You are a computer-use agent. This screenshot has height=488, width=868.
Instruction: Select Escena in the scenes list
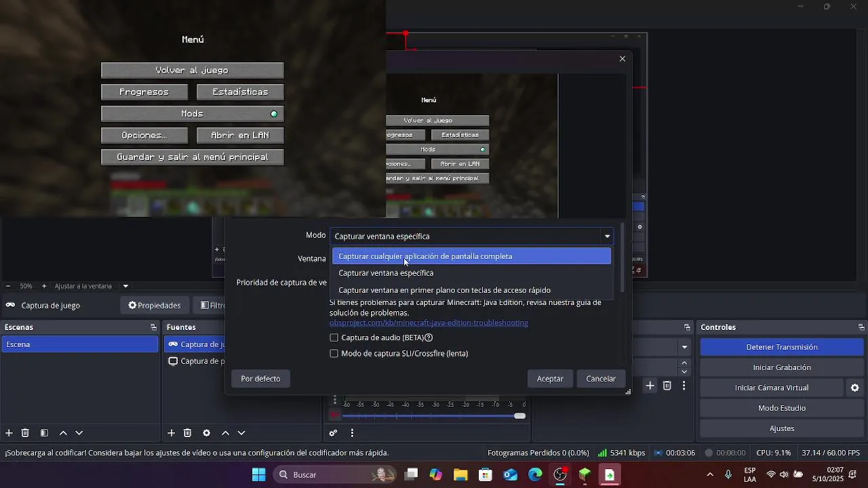click(x=79, y=344)
